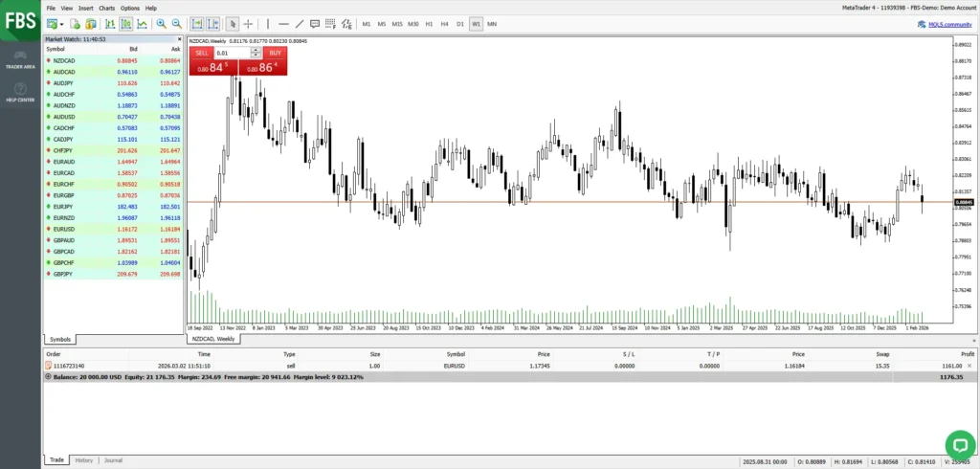The width and height of the screenshot is (980, 469).
Task: Choose the text label tool
Action: pyautogui.click(x=315, y=24)
